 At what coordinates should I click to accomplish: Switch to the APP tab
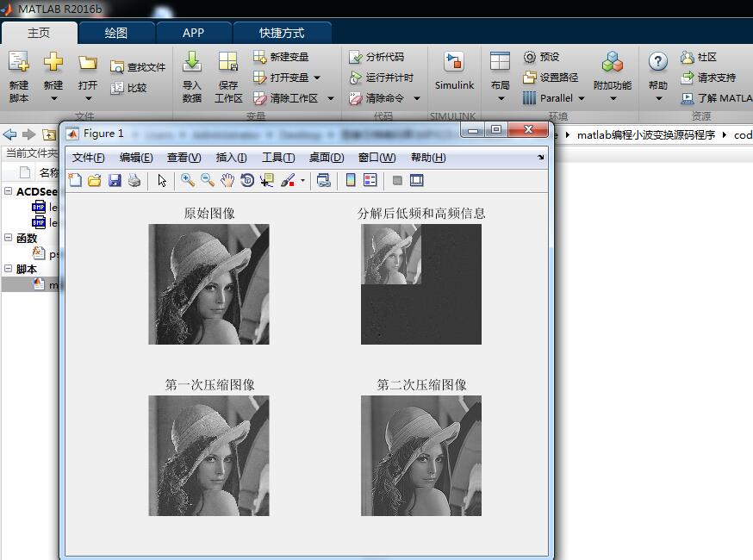click(194, 33)
